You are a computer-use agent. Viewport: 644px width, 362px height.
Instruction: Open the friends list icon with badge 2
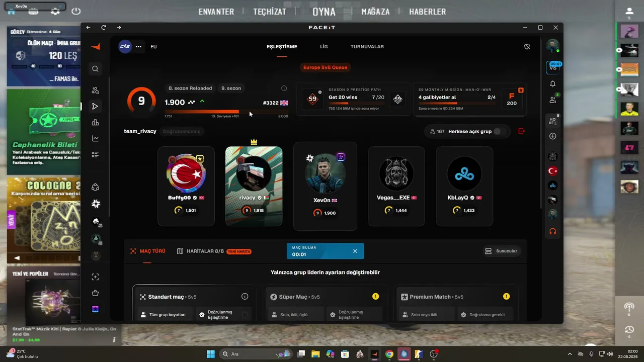pos(552,100)
